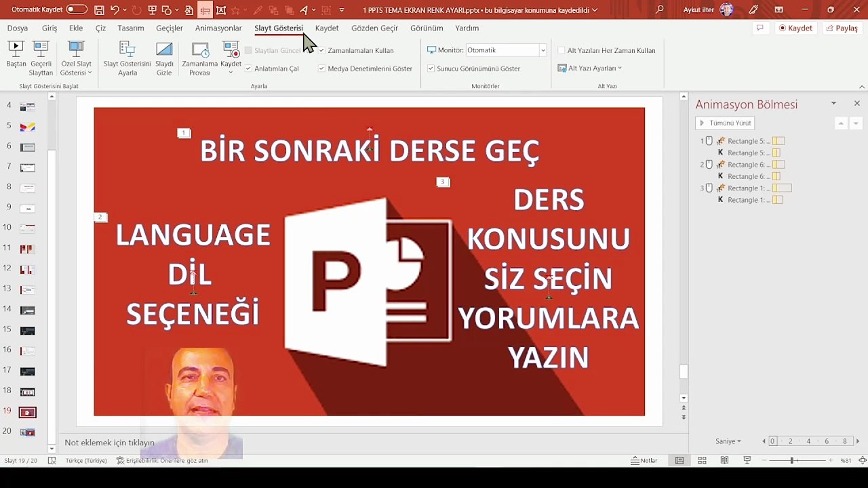868x488 pixels.
Task: Toggle the Otomatik Kaydet switch
Action: point(77,10)
